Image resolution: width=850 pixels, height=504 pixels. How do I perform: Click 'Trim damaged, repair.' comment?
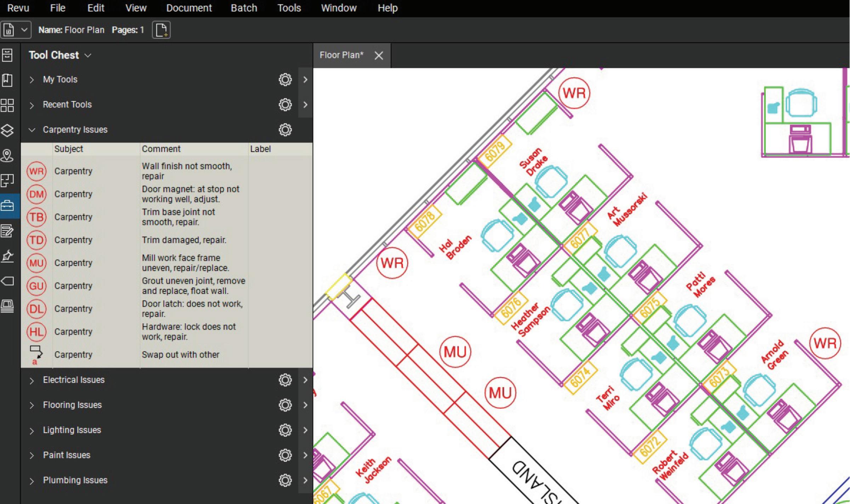(184, 240)
